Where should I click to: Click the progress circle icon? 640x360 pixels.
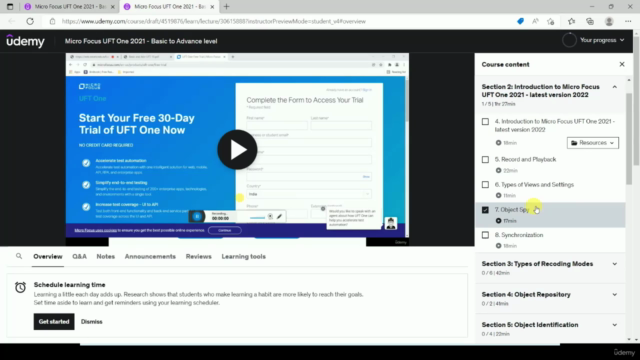click(569, 40)
